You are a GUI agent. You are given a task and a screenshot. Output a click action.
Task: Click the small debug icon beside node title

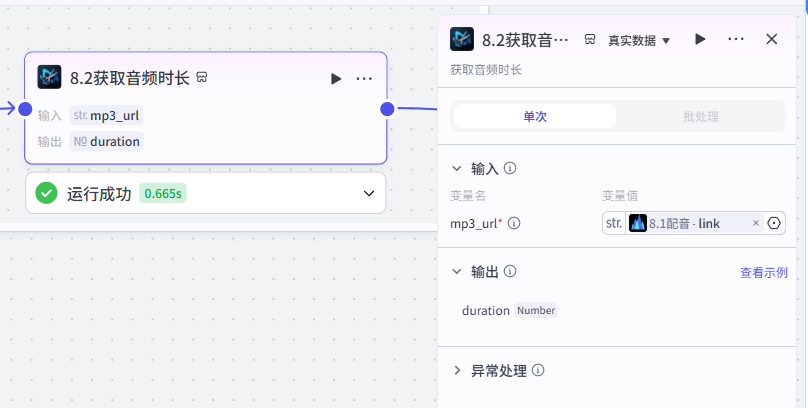(x=202, y=78)
